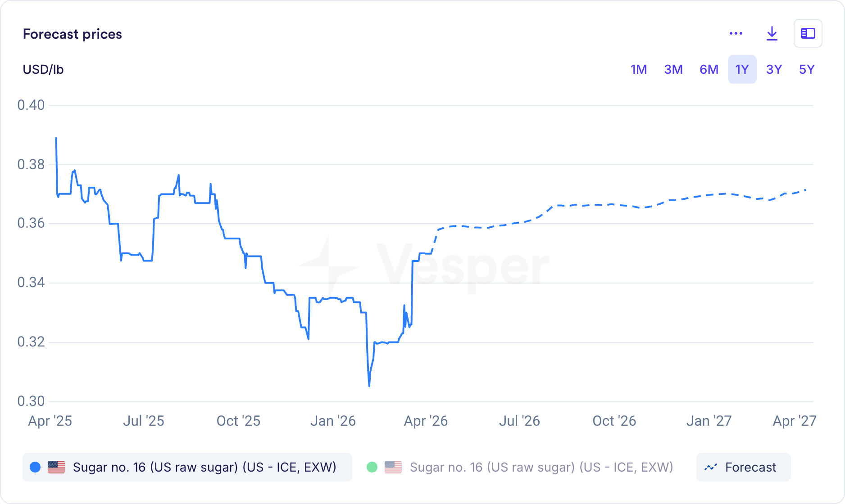Click the green legend color dot
The width and height of the screenshot is (845, 504).
(372, 467)
